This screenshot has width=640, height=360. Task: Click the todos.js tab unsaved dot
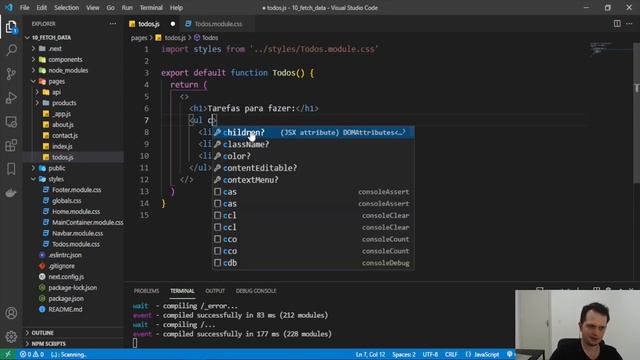[x=173, y=24]
